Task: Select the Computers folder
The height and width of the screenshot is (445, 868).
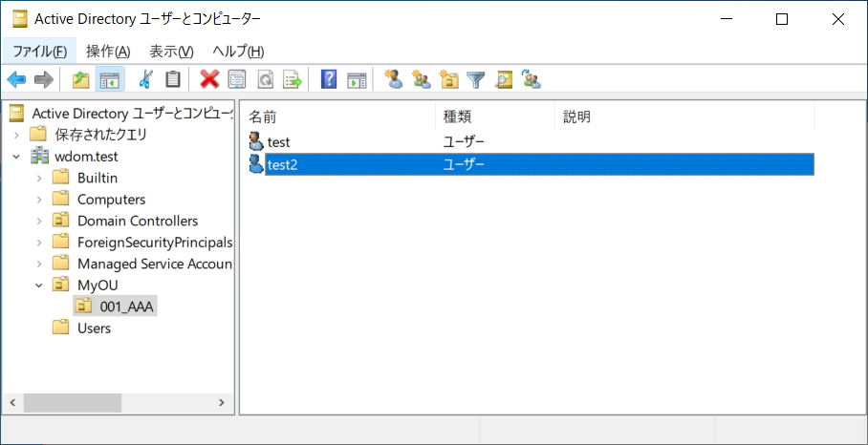Action: (111, 200)
